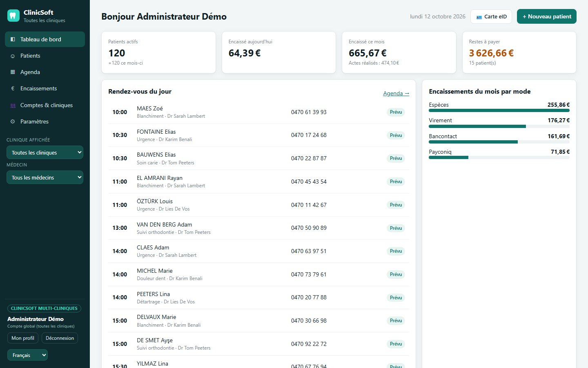Image resolution: width=588 pixels, height=368 pixels.
Task: Open the Français language selector
Action: point(27,355)
